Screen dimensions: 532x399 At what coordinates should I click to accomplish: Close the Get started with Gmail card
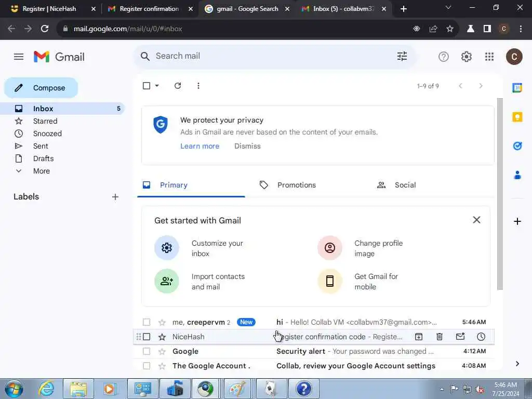(x=476, y=220)
